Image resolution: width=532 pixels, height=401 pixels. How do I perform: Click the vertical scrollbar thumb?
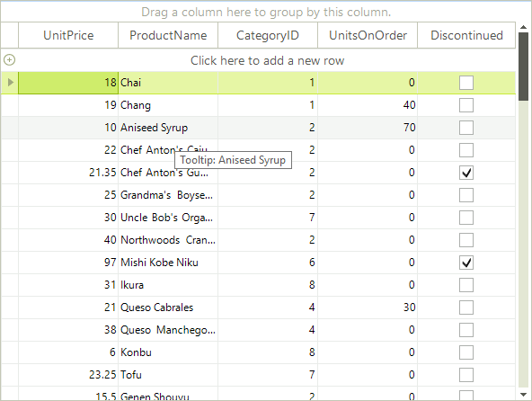(x=524, y=67)
